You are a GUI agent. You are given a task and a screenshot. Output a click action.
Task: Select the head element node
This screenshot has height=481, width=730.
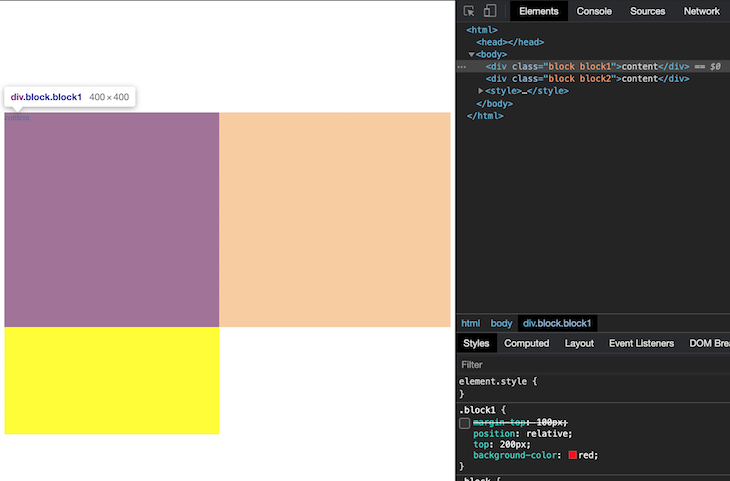510,42
